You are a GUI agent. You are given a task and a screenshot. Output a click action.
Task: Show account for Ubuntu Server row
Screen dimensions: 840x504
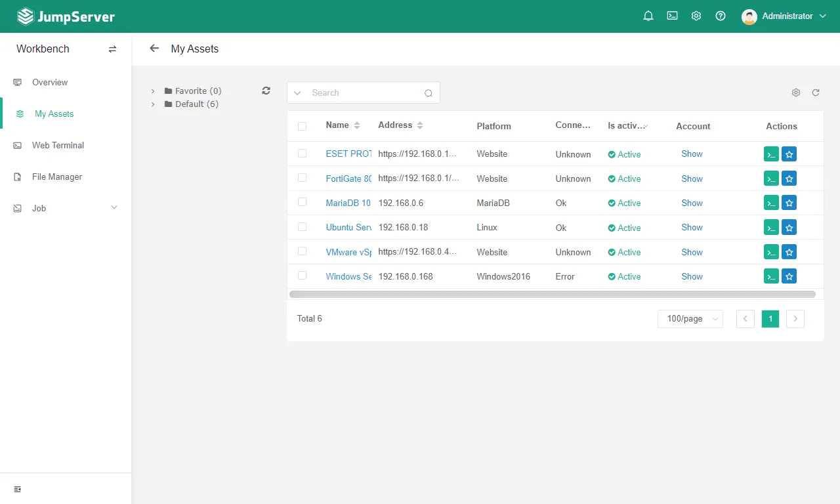pyautogui.click(x=692, y=228)
